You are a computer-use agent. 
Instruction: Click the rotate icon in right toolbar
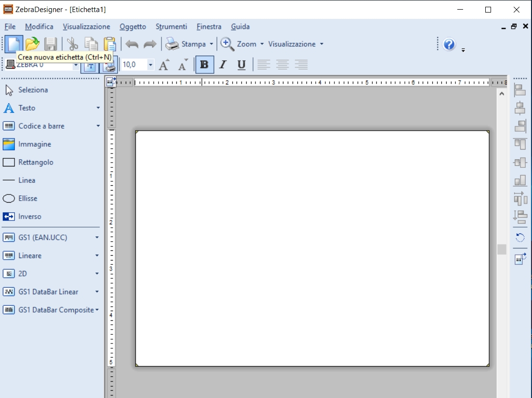click(520, 237)
